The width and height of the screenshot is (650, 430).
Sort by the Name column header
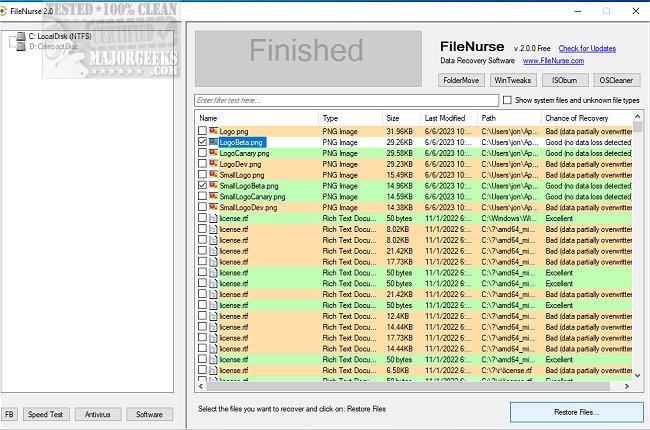point(256,118)
